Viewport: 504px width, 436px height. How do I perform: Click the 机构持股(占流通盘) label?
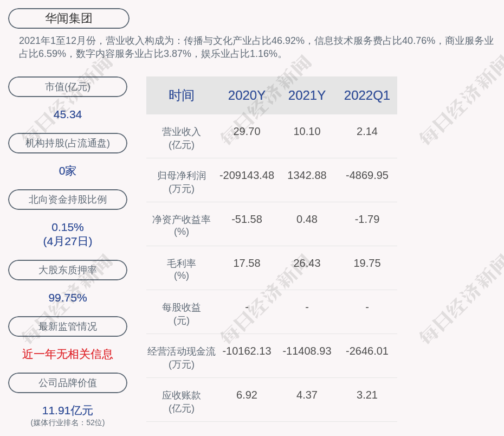[x=68, y=143]
